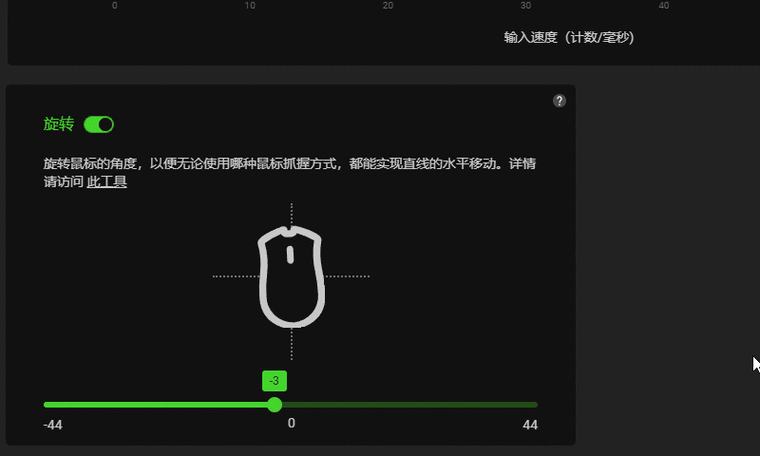Click the mouse outline rotation graphic

[x=291, y=277]
